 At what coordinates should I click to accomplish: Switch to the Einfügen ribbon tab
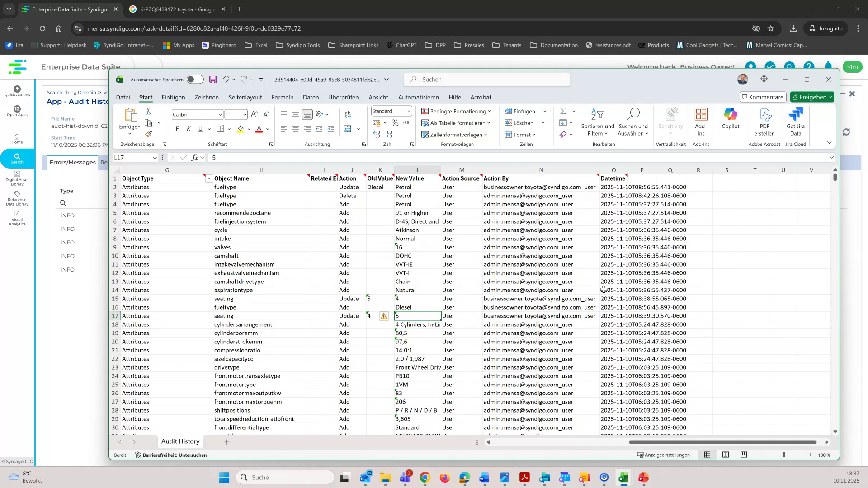pyautogui.click(x=173, y=97)
